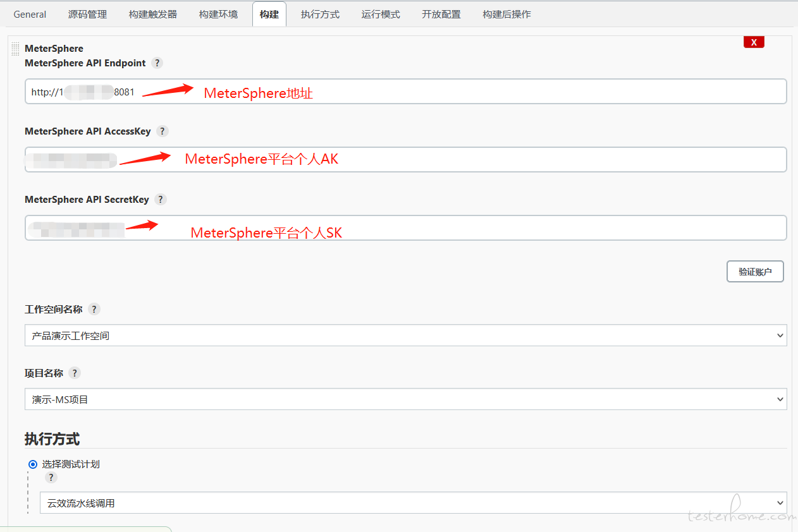The width and height of the screenshot is (798, 532).
Task: Click the 选择测试计划 option label
Action: [x=71, y=464]
